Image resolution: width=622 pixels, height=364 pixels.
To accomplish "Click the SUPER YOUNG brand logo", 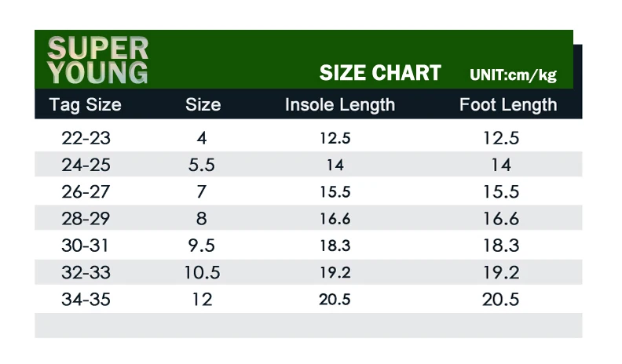I will coord(97,60).
